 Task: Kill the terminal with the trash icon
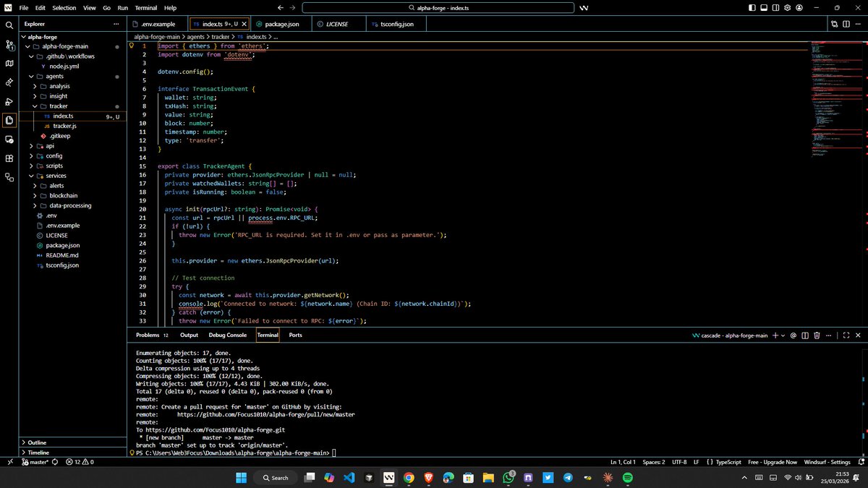point(817,335)
